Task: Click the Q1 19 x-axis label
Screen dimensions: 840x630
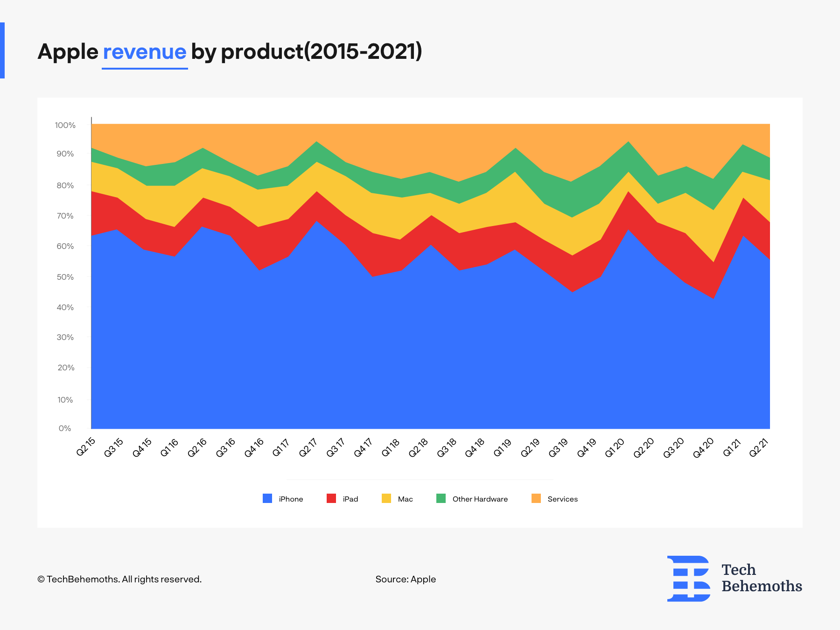Action: (x=503, y=447)
